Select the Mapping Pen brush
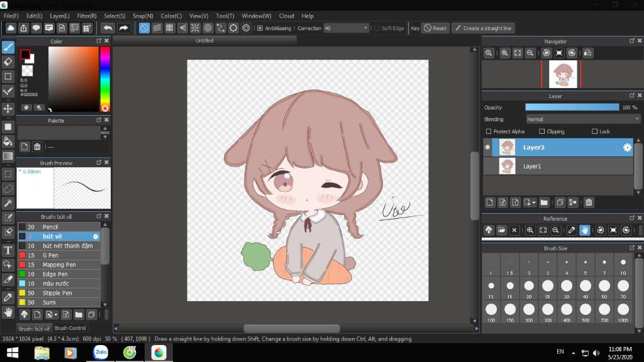This screenshot has height=362, width=644. 58,265
